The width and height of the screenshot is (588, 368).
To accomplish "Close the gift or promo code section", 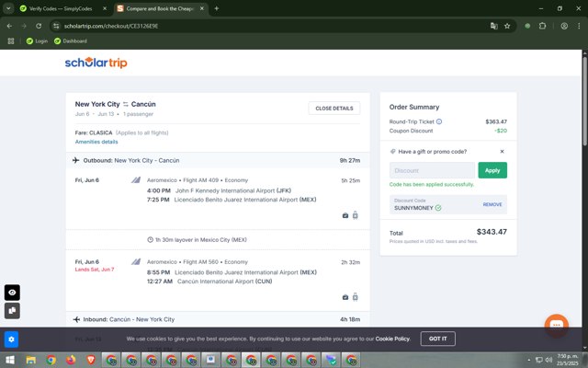I will [x=503, y=151].
